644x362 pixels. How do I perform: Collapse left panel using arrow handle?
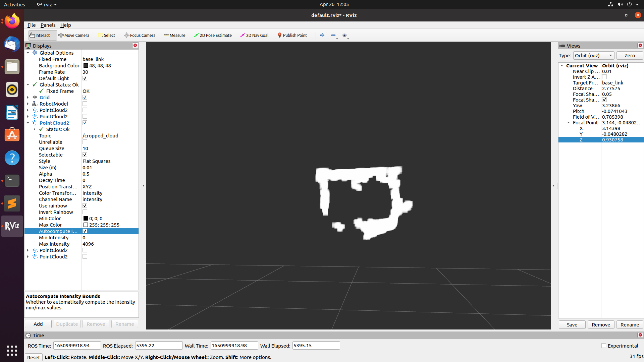tap(144, 186)
